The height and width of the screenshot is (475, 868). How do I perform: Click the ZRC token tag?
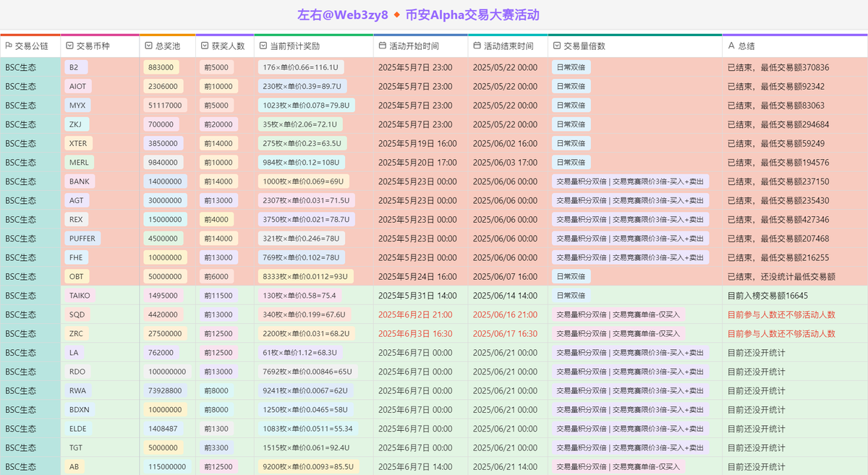click(76, 333)
